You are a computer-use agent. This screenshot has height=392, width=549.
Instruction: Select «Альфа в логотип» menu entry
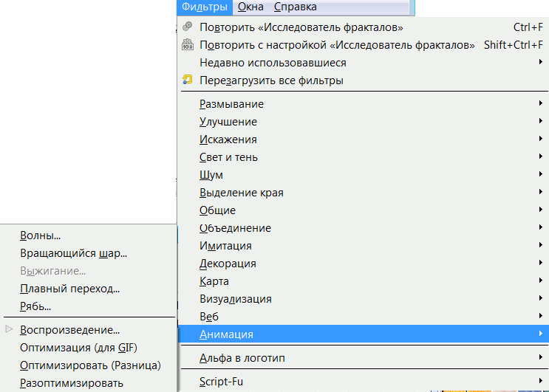pos(242,358)
